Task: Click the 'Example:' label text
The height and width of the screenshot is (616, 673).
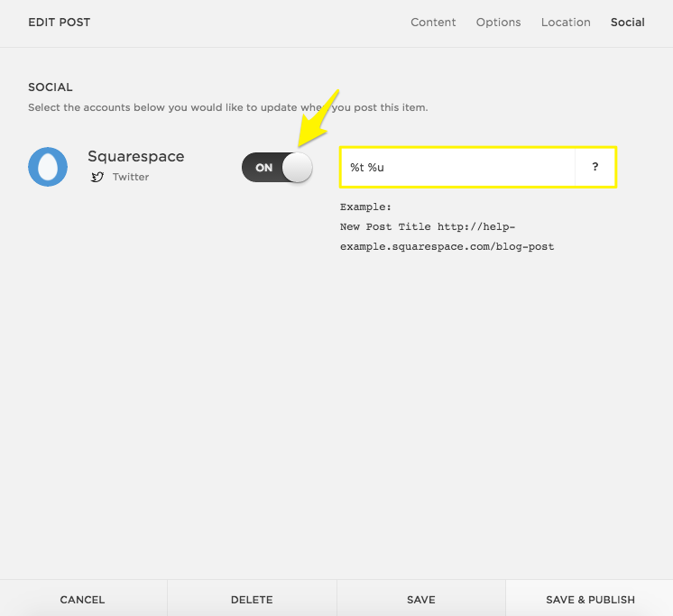Action: point(365,207)
